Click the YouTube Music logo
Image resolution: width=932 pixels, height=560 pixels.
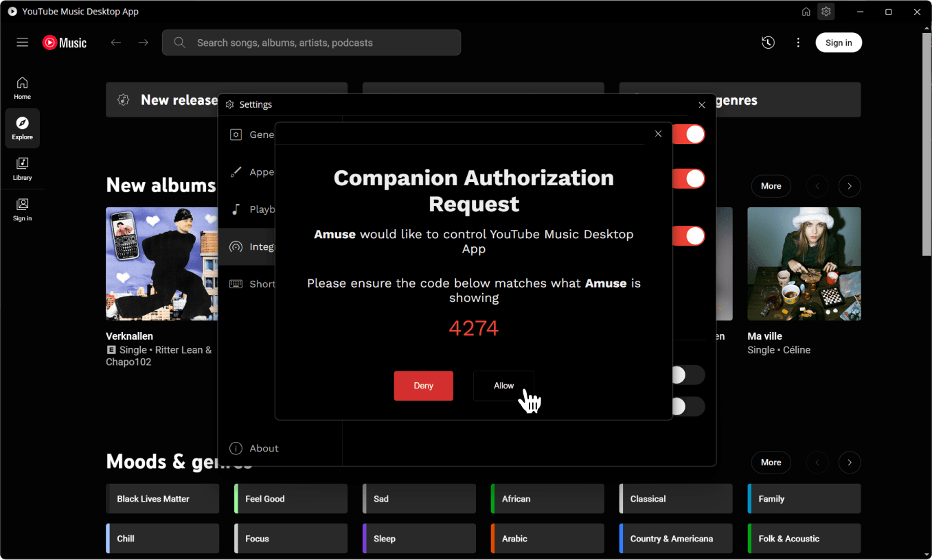(65, 43)
